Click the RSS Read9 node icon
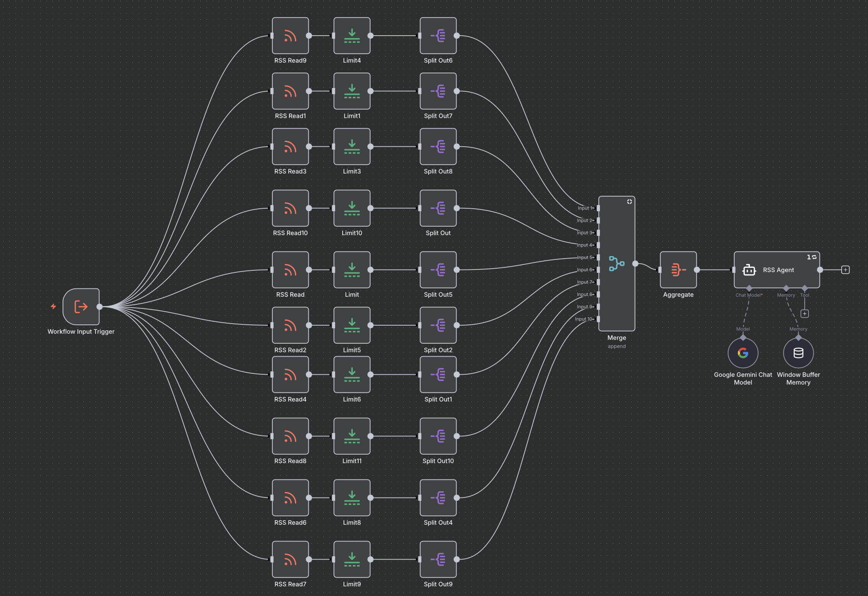This screenshot has width=868, height=596. (x=290, y=36)
